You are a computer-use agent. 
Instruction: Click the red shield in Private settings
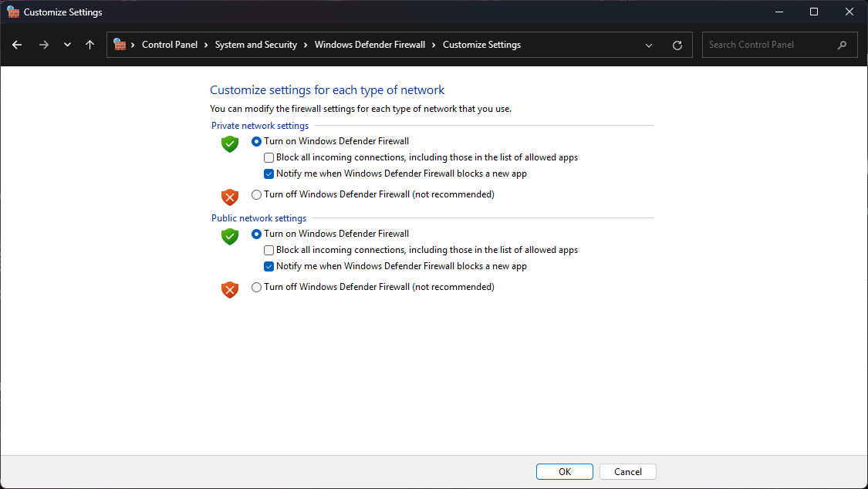tap(230, 197)
